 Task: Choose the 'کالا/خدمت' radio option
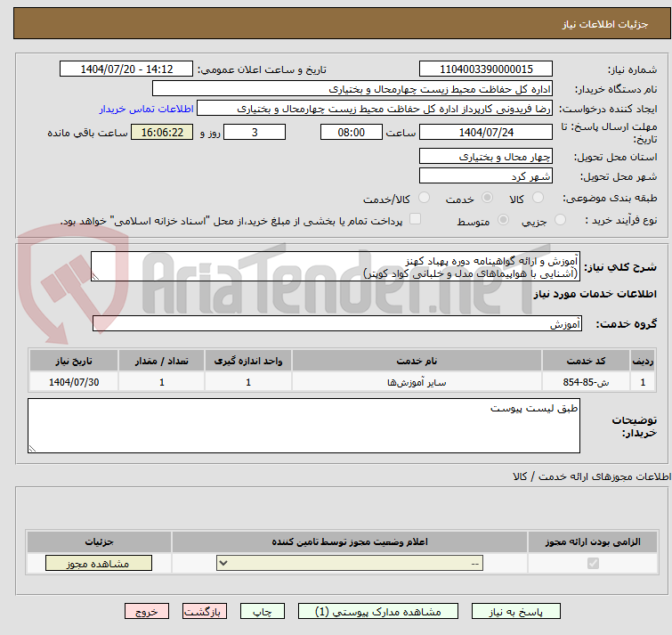pos(425,198)
